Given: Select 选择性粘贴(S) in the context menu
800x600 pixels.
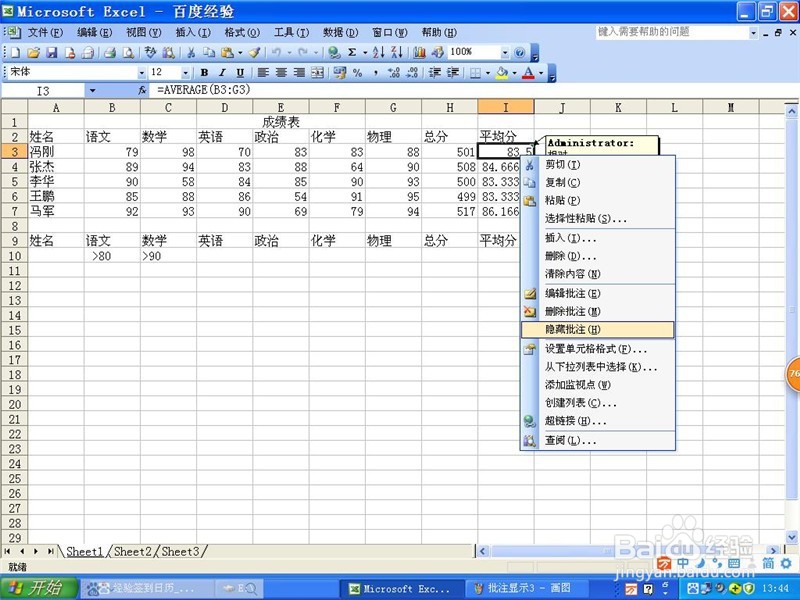Looking at the screenshot, I should [x=597, y=219].
